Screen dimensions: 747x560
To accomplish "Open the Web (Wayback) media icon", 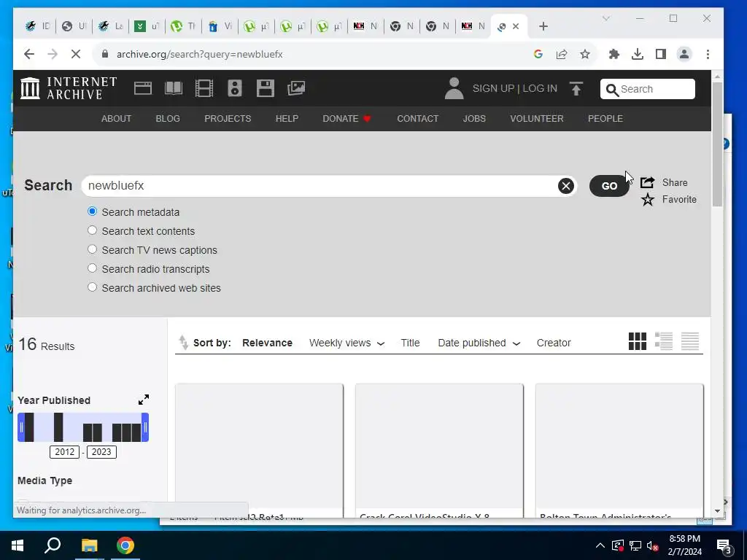I will click(x=143, y=88).
